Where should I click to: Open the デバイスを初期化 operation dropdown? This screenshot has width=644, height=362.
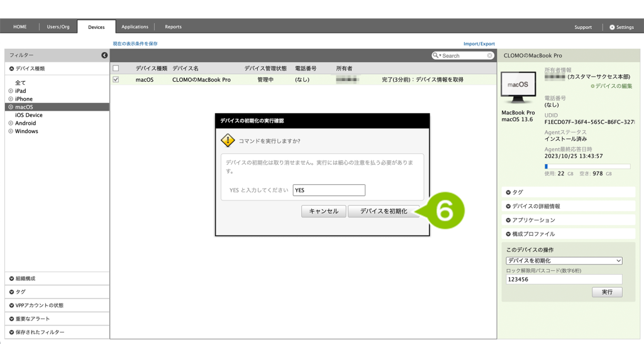(x=564, y=261)
